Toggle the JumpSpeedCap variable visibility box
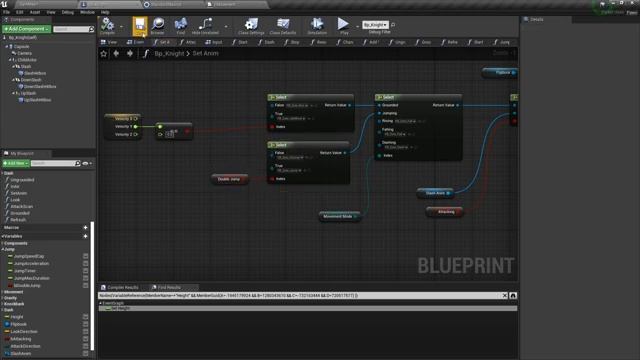The height and width of the screenshot is (360, 640). point(86,256)
